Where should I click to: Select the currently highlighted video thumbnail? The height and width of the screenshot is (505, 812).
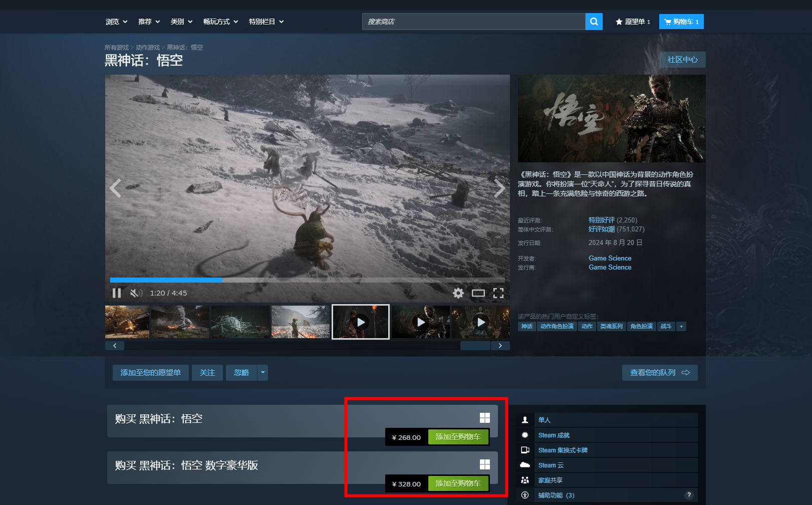(x=361, y=322)
